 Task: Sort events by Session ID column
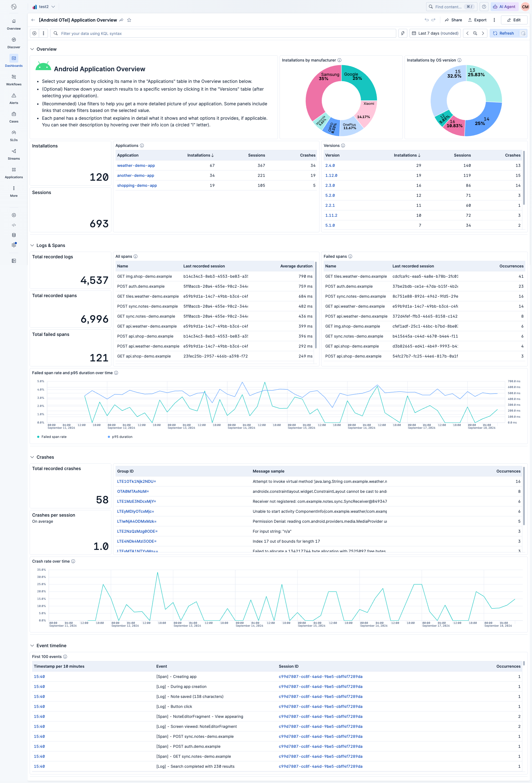coord(288,666)
